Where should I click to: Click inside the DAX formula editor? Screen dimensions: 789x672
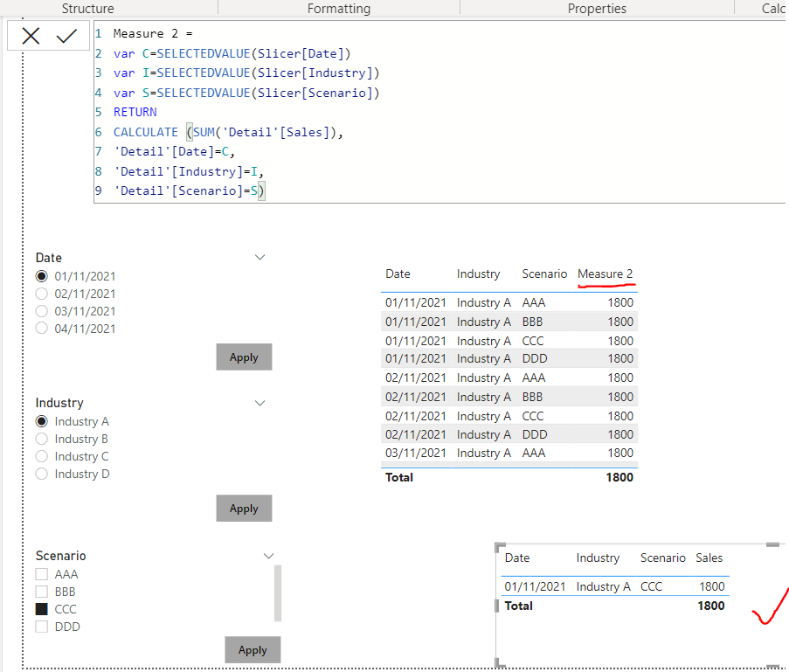[439, 112]
